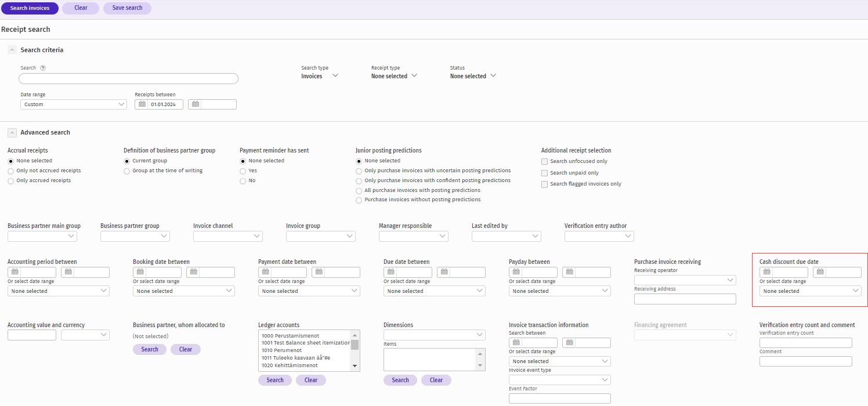Tick Search flagged invoices only
Image resolution: width=868 pixels, height=406 pixels.
tap(544, 184)
